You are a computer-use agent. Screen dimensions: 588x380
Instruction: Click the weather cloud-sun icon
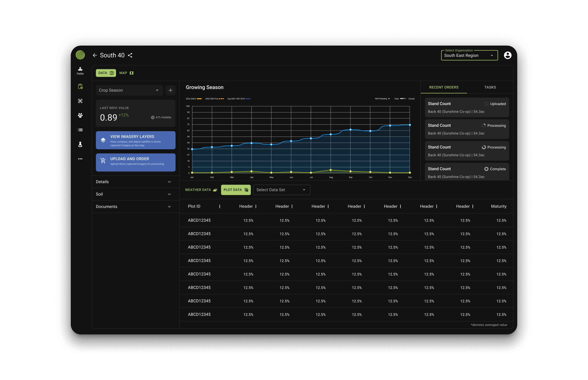pyautogui.click(x=215, y=190)
